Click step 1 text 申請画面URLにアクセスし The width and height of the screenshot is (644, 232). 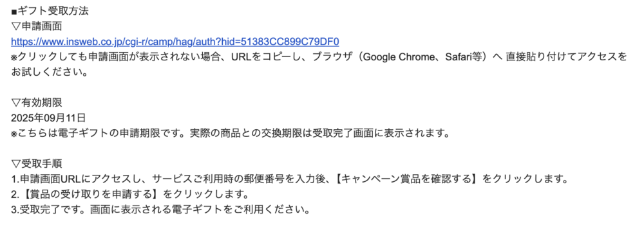pyautogui.click(x=80, y=179)
